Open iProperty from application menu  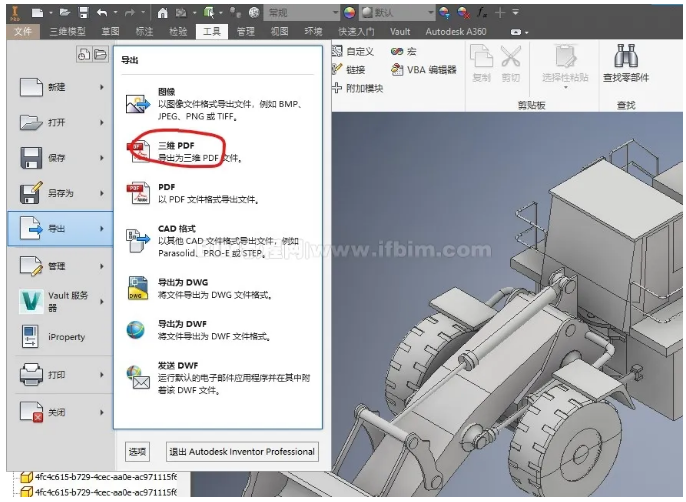(60, 337)
